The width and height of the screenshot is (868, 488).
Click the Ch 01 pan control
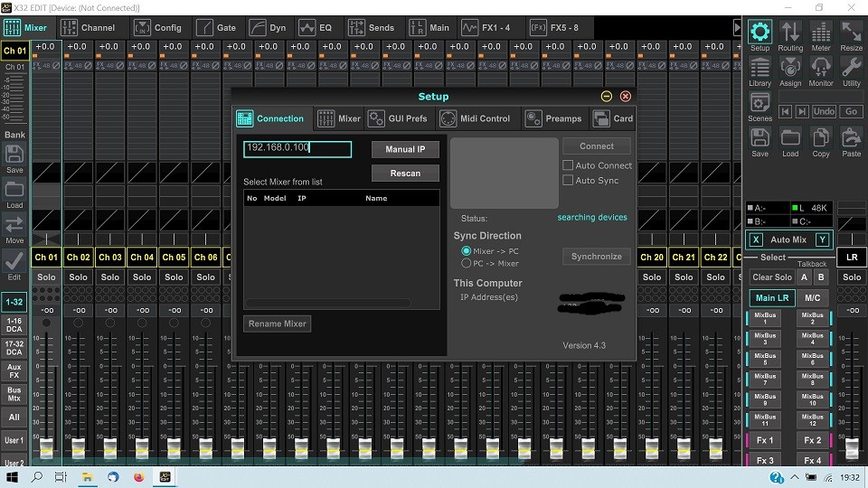pyautogui.click(x=46, y=239)
